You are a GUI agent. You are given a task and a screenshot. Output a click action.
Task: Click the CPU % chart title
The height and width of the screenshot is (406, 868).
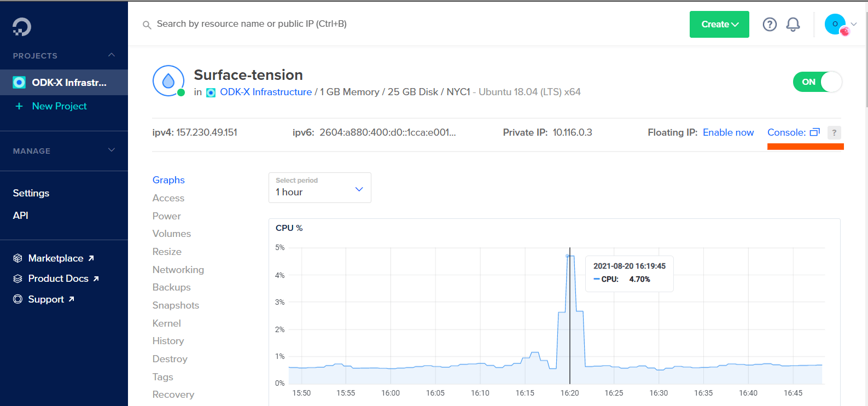[289, 228]
